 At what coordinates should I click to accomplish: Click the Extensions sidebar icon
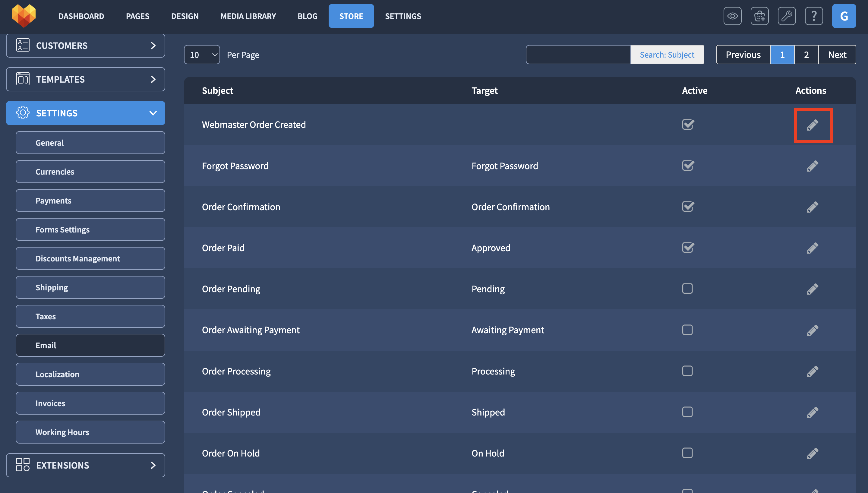tap(23, 465)
